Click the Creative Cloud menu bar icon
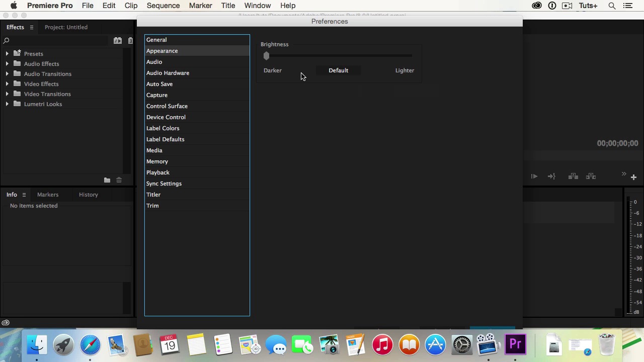 click(537, 6)
